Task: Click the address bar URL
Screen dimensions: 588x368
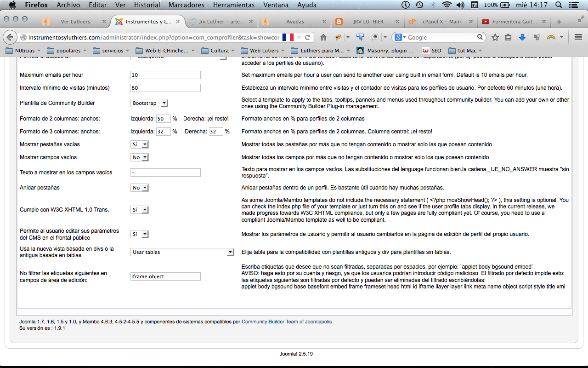Action: tap(154, 37)
